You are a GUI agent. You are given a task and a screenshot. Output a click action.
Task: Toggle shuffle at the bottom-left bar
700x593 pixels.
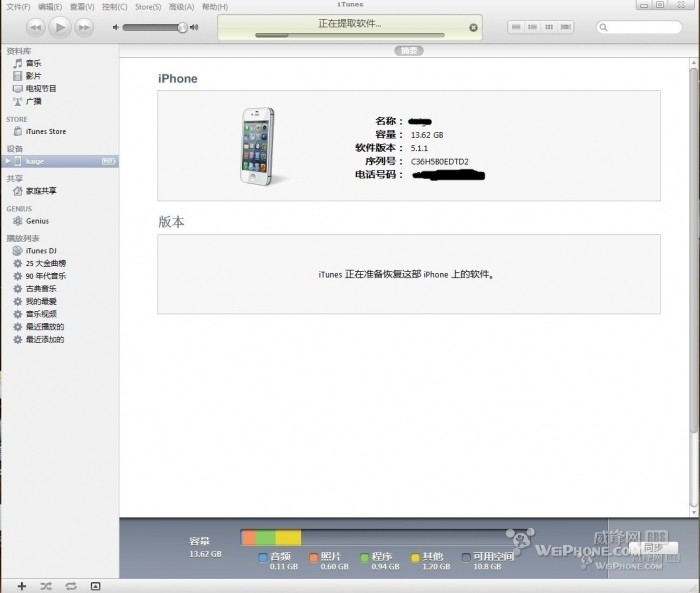(x=46, y=585)
